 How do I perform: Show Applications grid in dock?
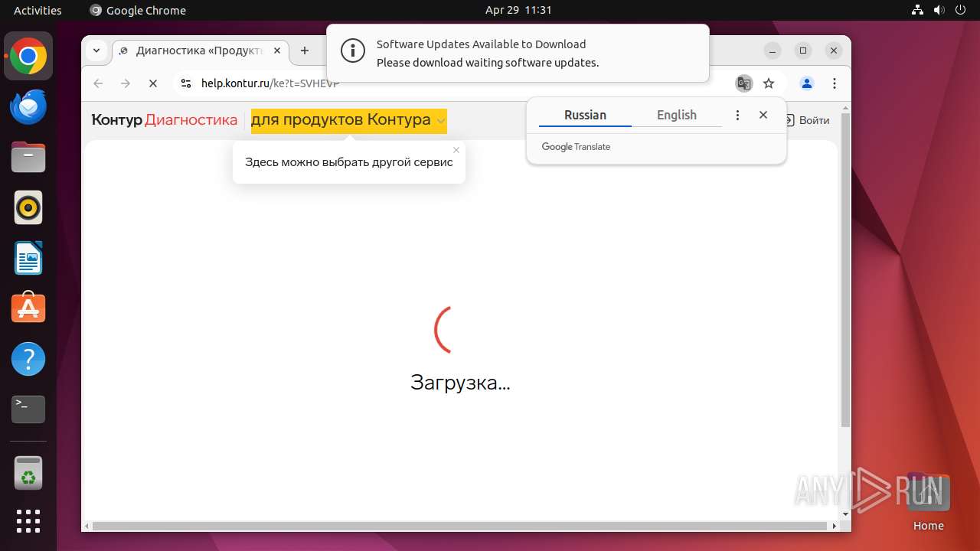click(x=28, y=521)
